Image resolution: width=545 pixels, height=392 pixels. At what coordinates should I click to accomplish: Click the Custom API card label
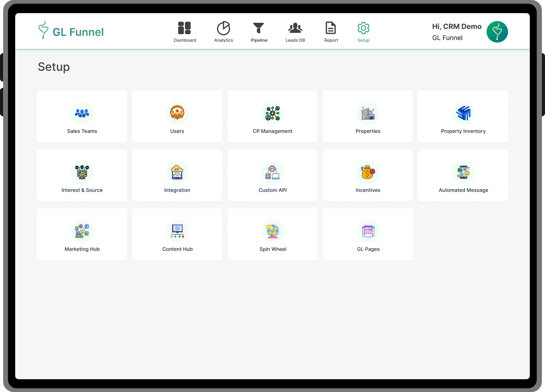click(x=272, y=190)
